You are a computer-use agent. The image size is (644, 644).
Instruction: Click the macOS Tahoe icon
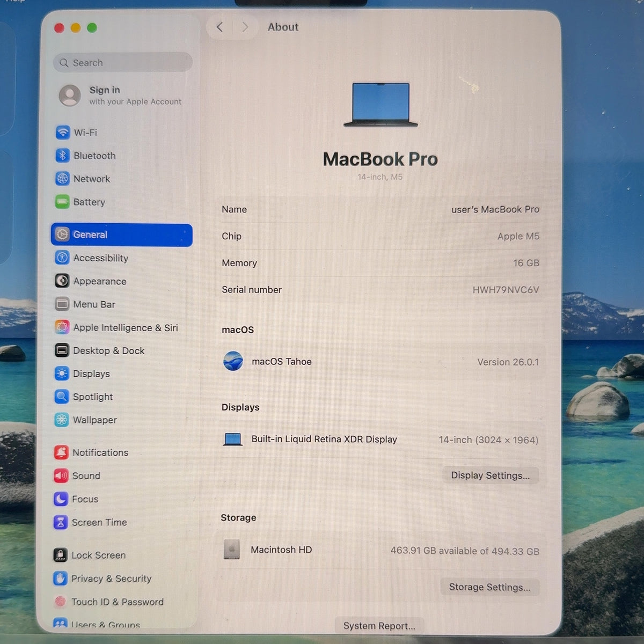pyautogui.click(x=233, y=361)
